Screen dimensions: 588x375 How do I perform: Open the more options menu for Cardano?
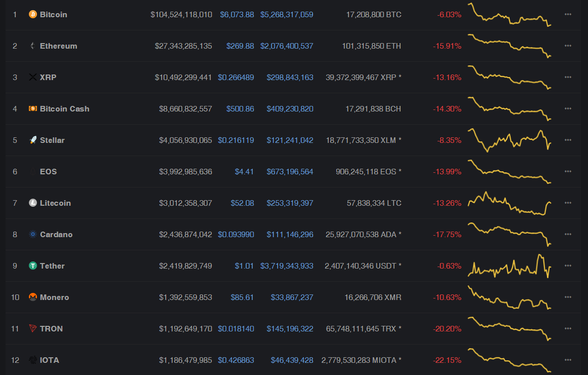pyautogui.click(x=568, y=234)
